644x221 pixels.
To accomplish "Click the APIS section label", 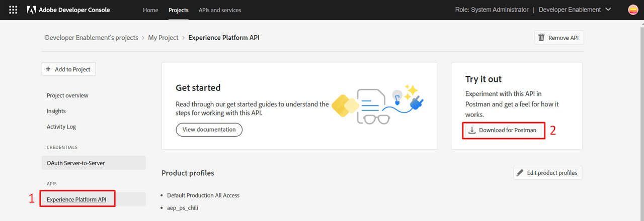I will pyautogui.click(x=52, y=184).
